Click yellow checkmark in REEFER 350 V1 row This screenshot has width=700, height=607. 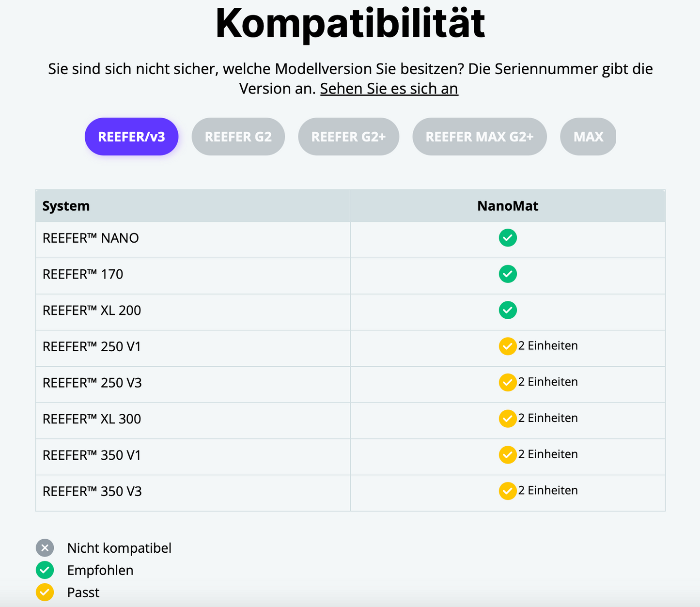tap(507, 455)
